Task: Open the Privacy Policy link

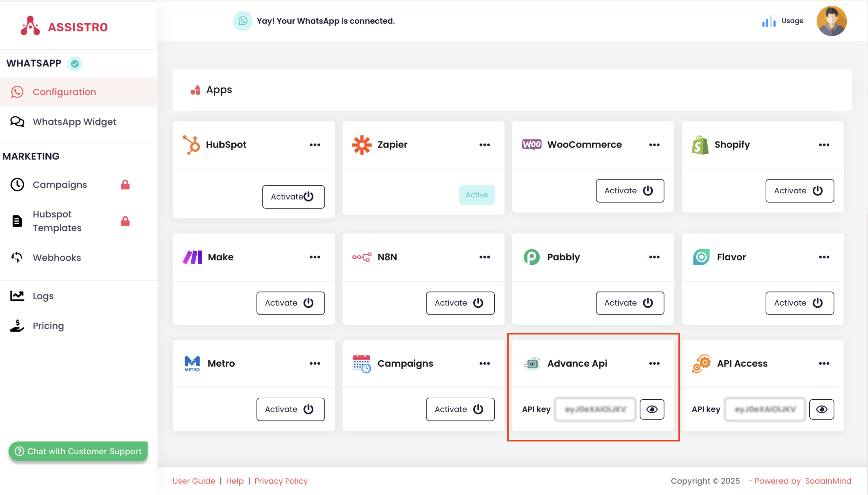Action: coord(281,481)
